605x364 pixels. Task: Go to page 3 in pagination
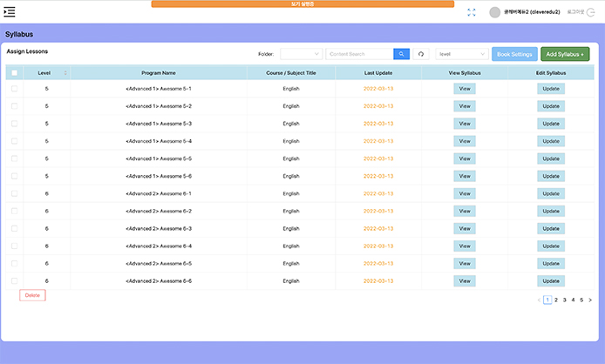[564, 300]
